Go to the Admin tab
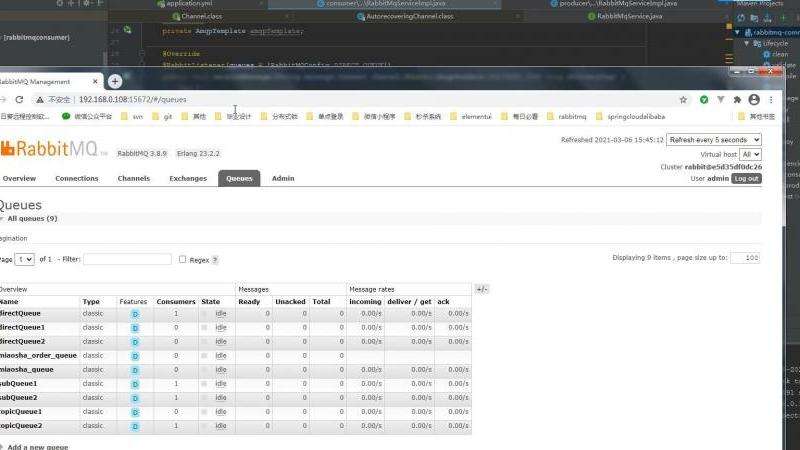The height and width of the screenshot is (450, 800). (x=283, y=178)
